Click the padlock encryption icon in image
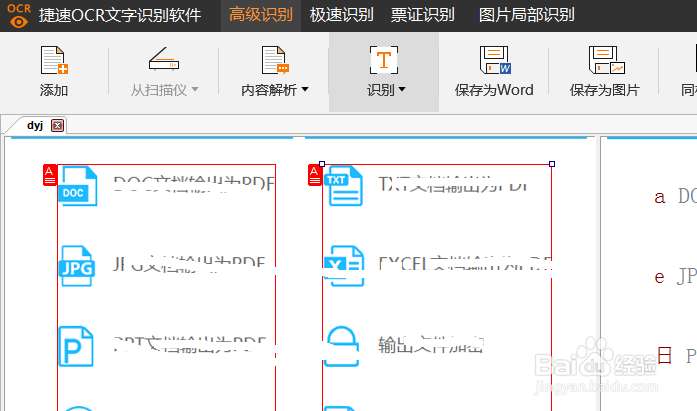This screenshot has width=697, height=411. click(x=341, y=347)
